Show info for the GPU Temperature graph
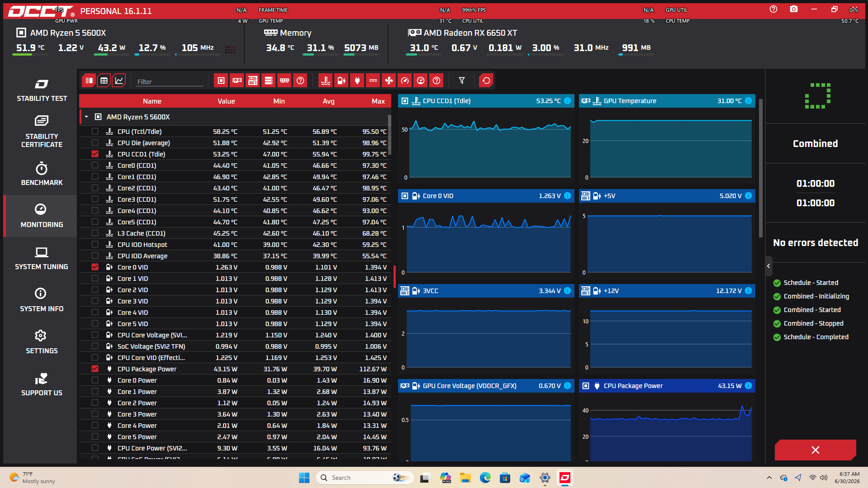This screenshot has height=488, width=868. 749,101
